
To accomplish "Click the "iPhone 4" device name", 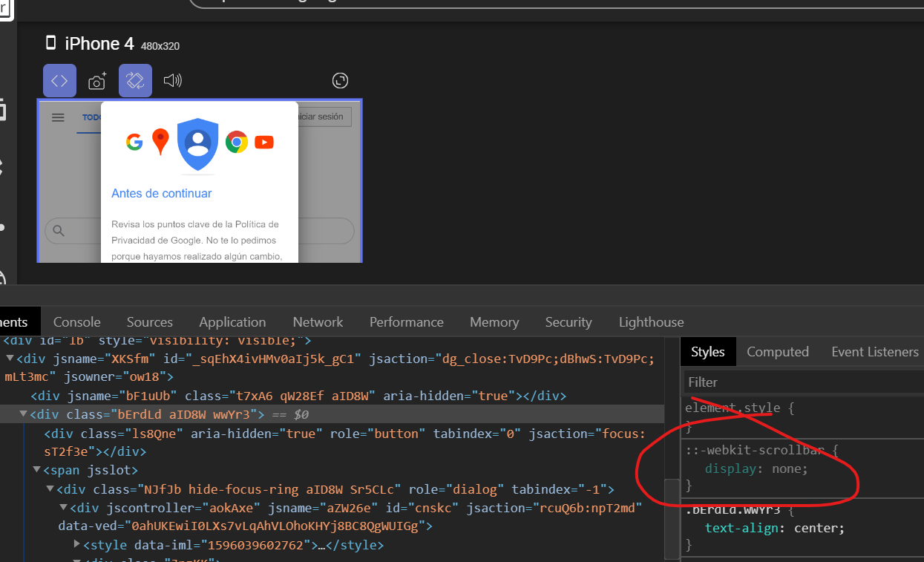I will (x=99, y=44).
